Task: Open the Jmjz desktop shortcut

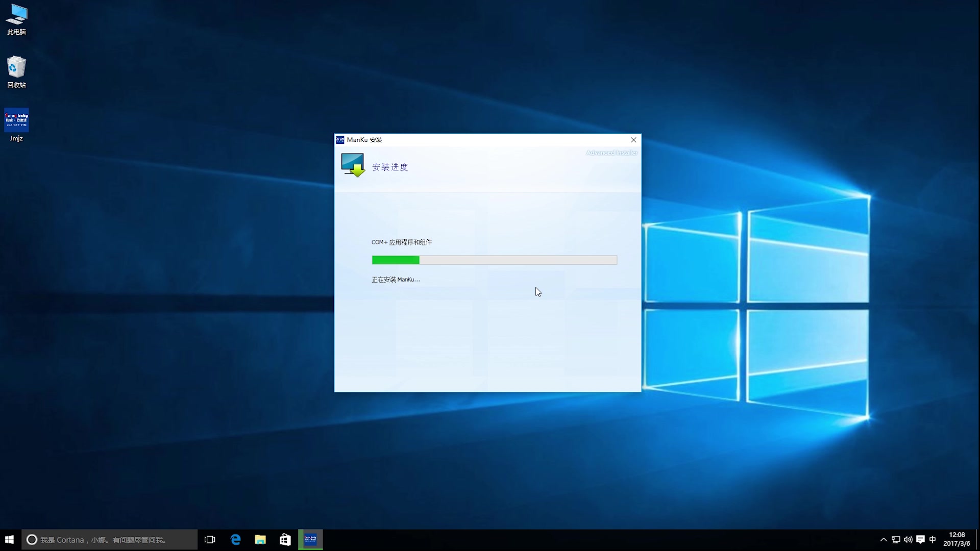Action: point(16,122)
